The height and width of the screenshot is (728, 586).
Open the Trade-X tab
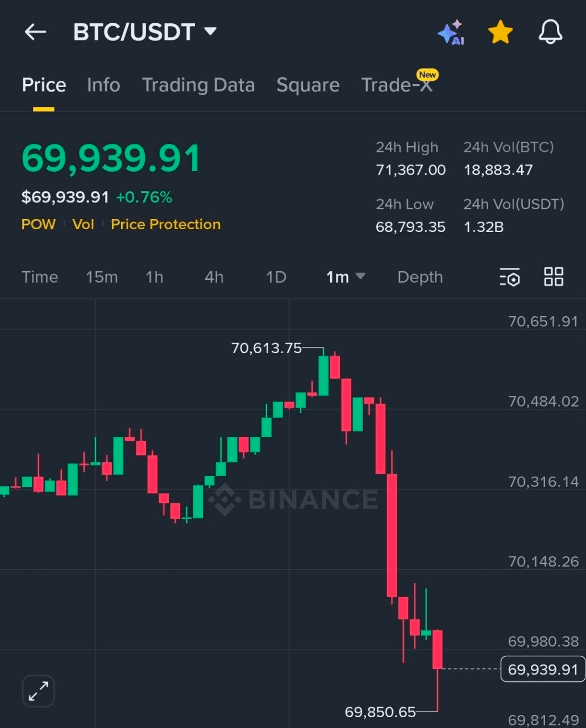(397, 85)
